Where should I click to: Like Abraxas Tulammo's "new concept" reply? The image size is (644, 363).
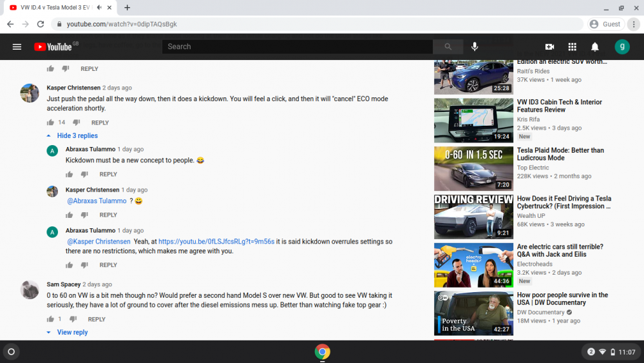(70, 174)
